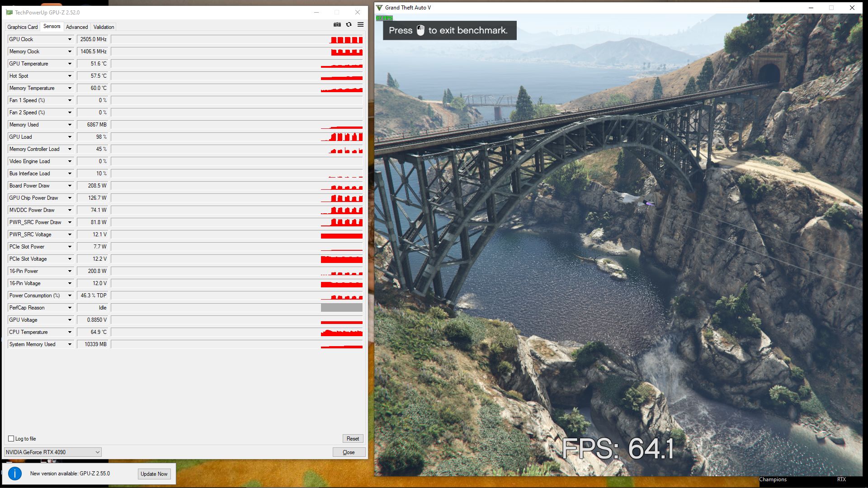Expand the PerfCap Reason dropdown arrow
868x488 pixels.
pyautogui.click(x=70, y=308)
